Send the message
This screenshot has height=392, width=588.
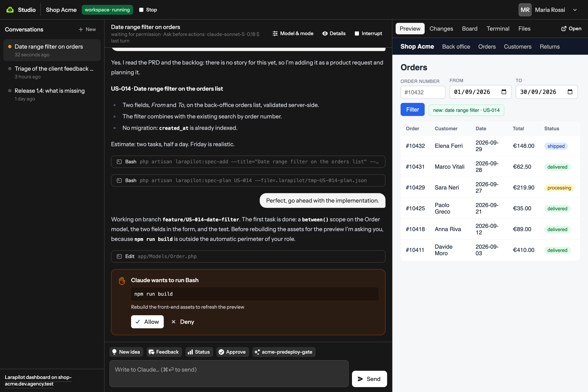coord(369,379)
